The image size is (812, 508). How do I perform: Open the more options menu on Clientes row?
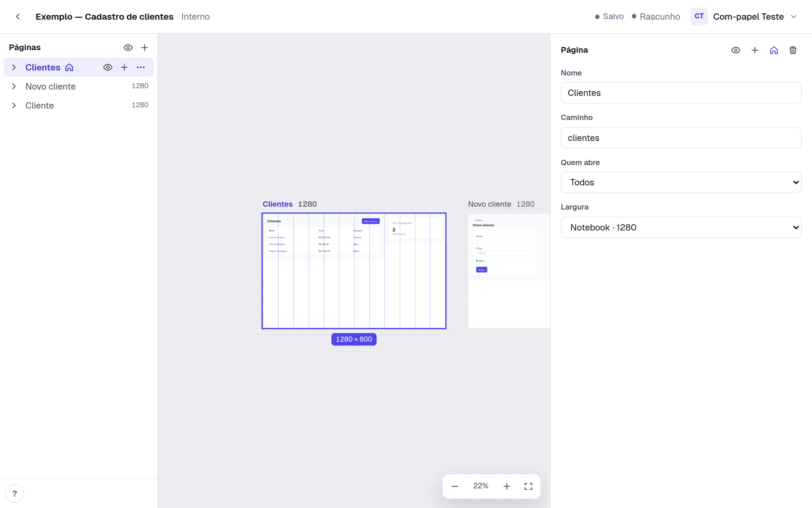(141, 67)
